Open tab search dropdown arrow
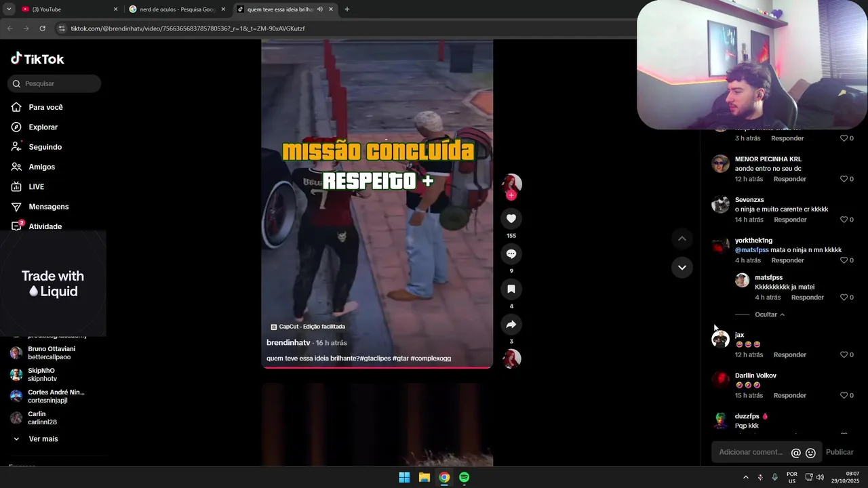Screen dimensions: 868x488 point(9,9)
